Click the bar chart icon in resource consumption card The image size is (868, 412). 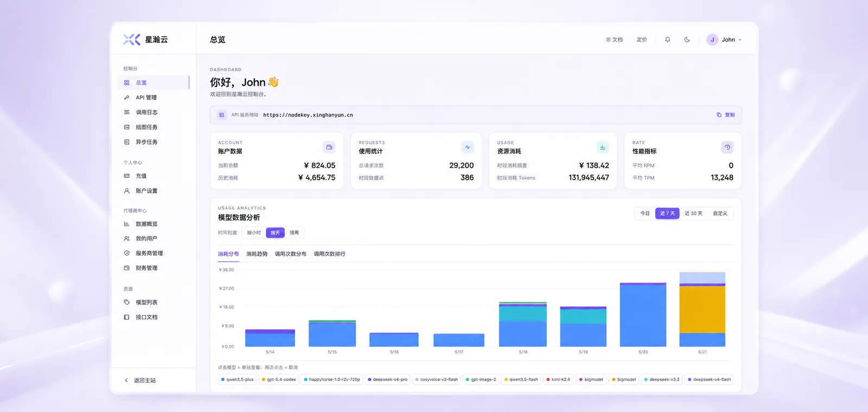click(603, 147)
